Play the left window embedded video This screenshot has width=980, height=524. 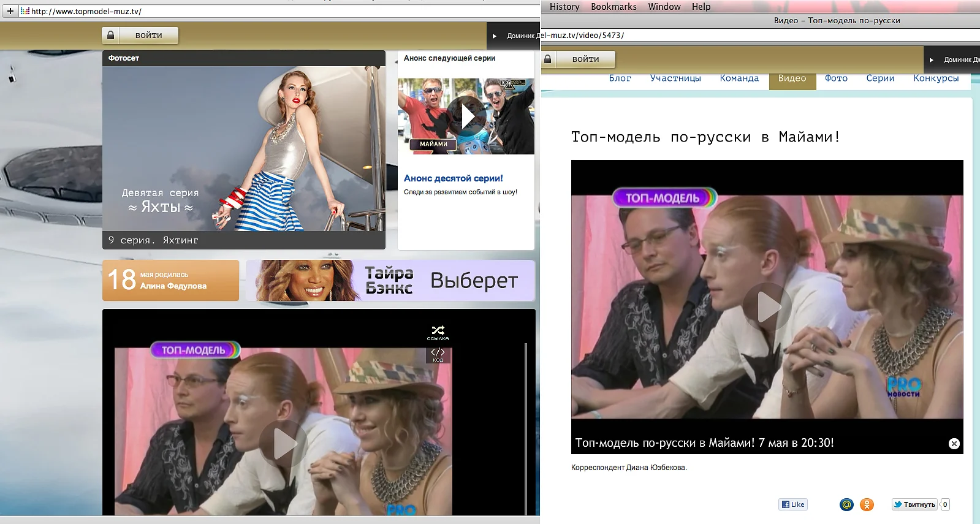[283, 443]
